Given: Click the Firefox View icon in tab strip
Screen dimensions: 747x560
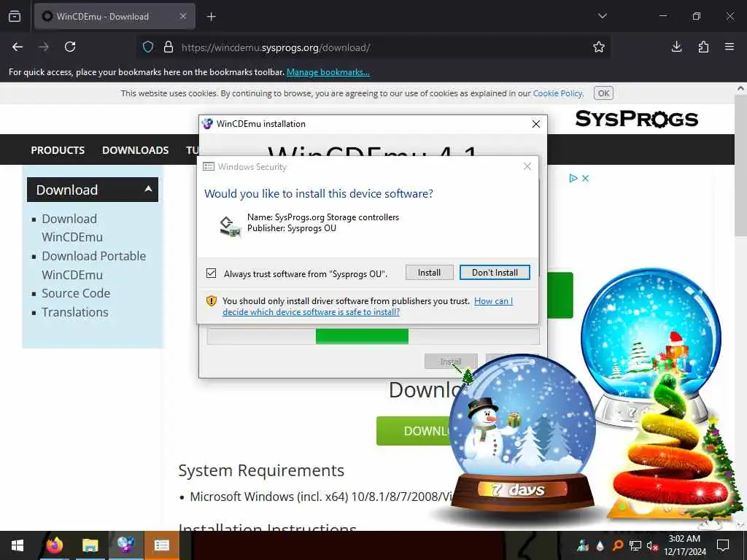Looking at the screenshot, I should point(15,16).
